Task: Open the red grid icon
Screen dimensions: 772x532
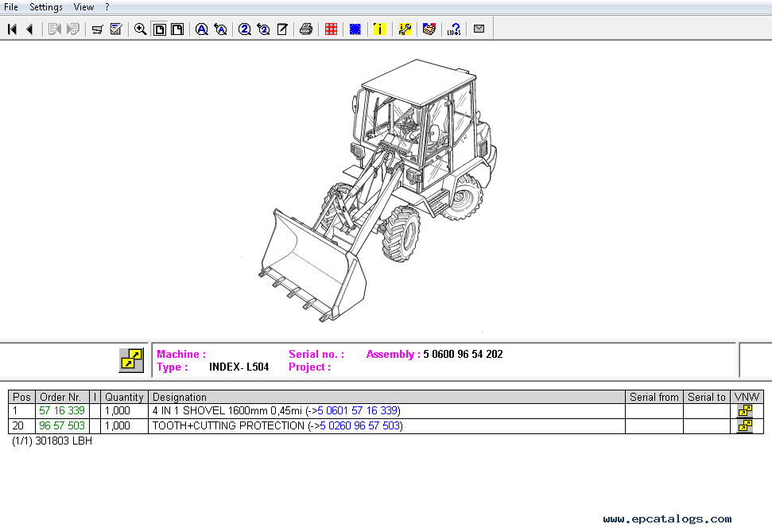Action: [x=331, y=29]
